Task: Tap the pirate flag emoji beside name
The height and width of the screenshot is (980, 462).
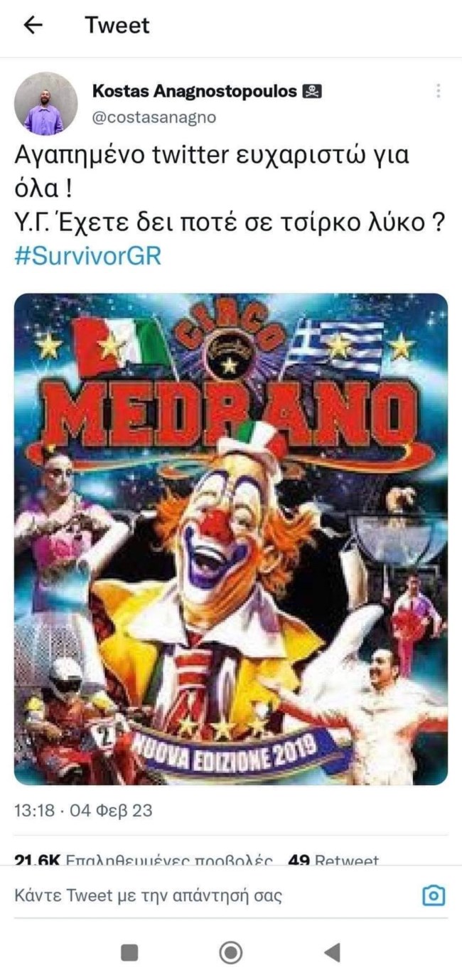Action: pos(312,91)
